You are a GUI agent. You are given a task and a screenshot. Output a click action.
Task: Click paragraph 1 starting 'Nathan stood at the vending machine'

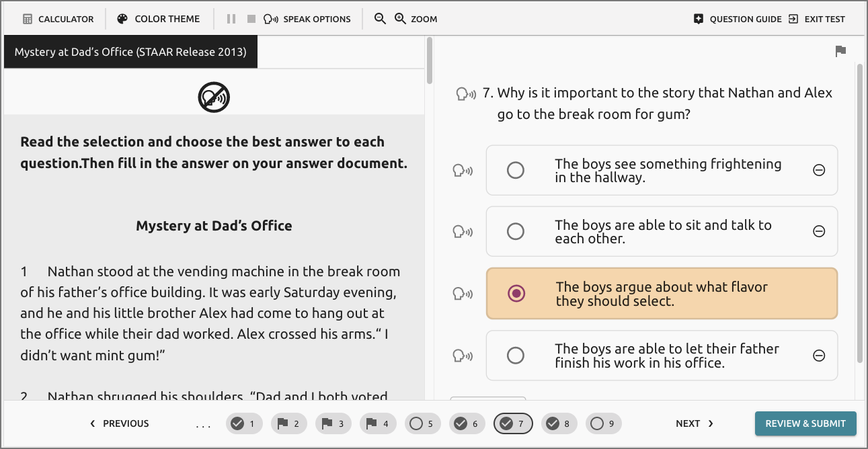click(x=211, y=314)
